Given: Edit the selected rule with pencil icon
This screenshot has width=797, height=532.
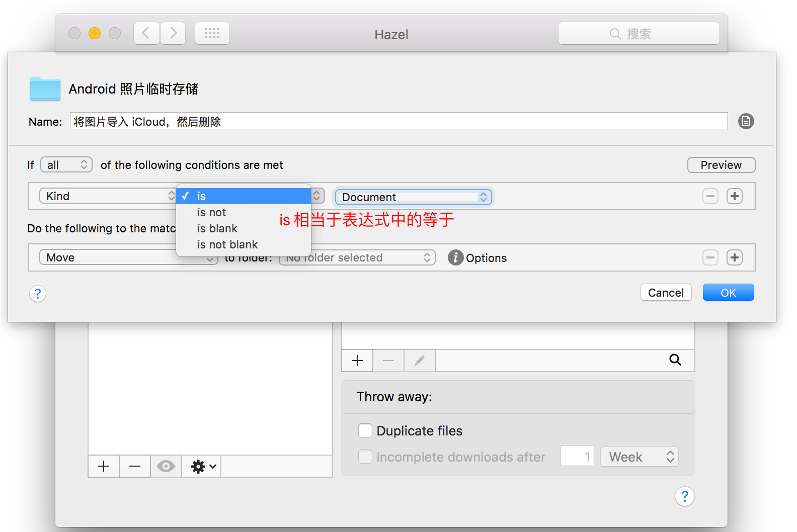Looking at the screenshot, I should pyautogui.click(x=419, y=361).
